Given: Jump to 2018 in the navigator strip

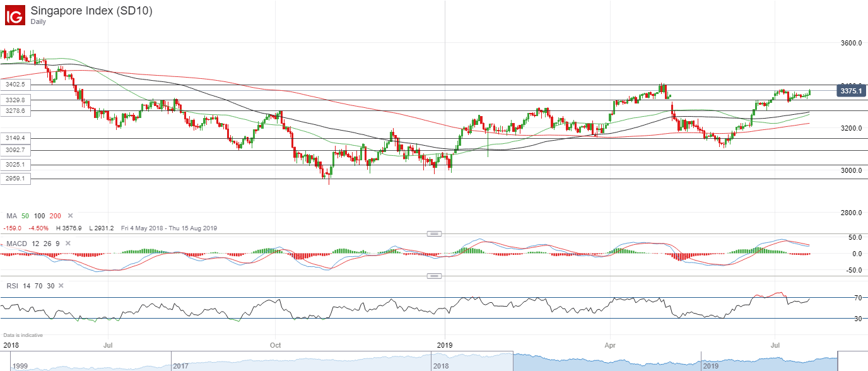Looking at the screenshot, I should [x=441, y=366].
